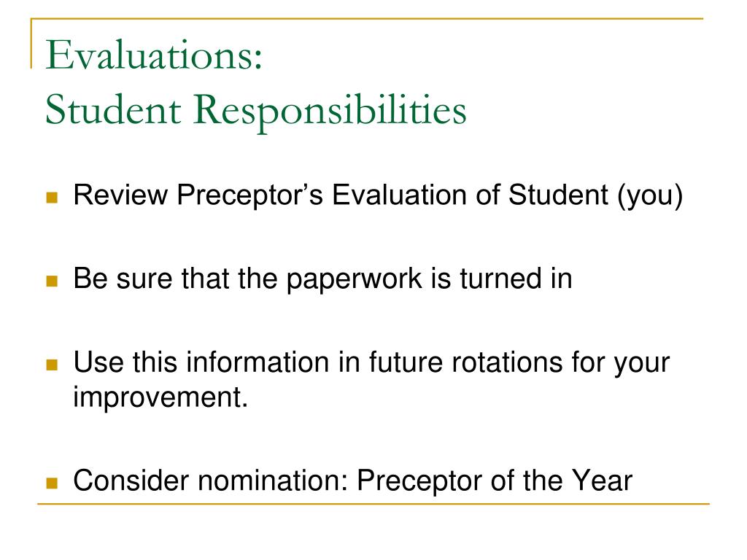Click the 'Evaluations:' title line
Image resolution: width=747 pixels, height=560 pixels.
pos(154,55)
